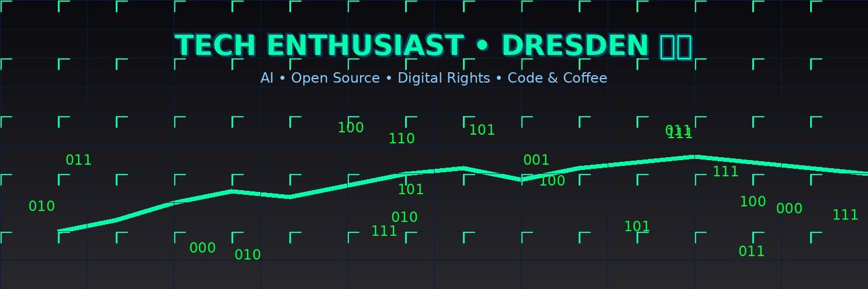This screenshot has height=289, width=868.
Task: Click the flag emoji glyphs after DRESDEN
Action: 676,47
